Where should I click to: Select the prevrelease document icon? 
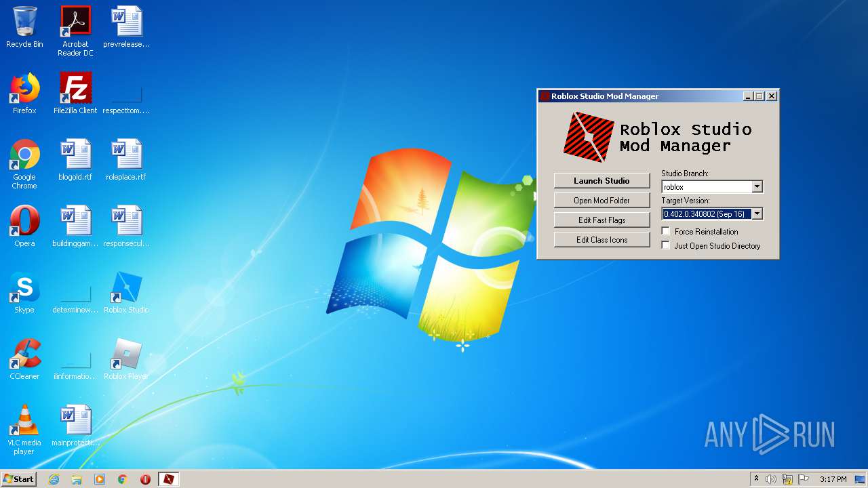click(126, 28)
